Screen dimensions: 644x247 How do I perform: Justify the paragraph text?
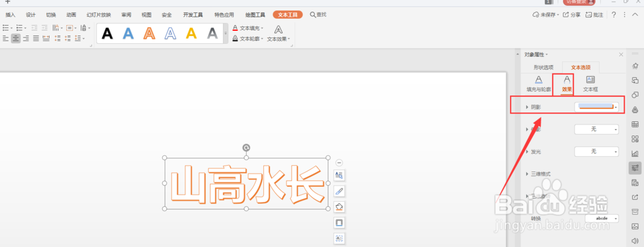click(x=36, y=38)
